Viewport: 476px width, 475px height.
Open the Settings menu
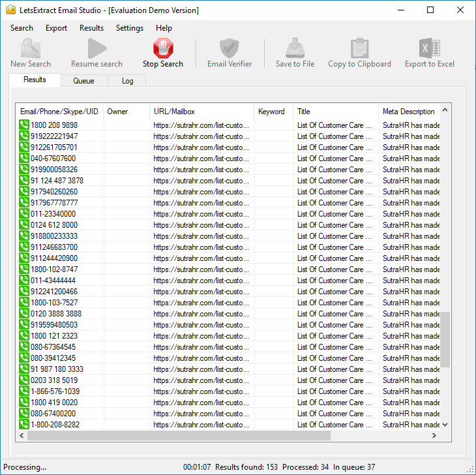130,28
